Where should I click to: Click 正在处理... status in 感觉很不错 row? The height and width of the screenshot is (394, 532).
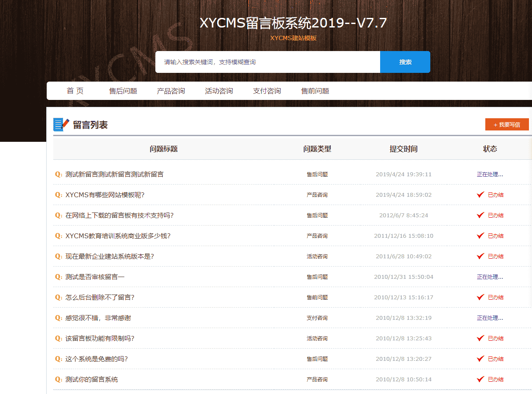point(490,318)
